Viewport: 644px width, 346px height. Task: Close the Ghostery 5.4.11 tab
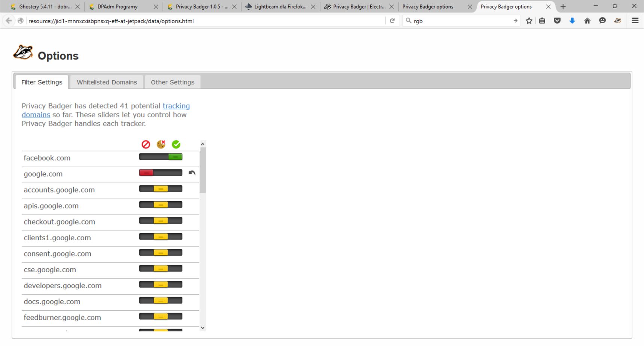(78, 7)
